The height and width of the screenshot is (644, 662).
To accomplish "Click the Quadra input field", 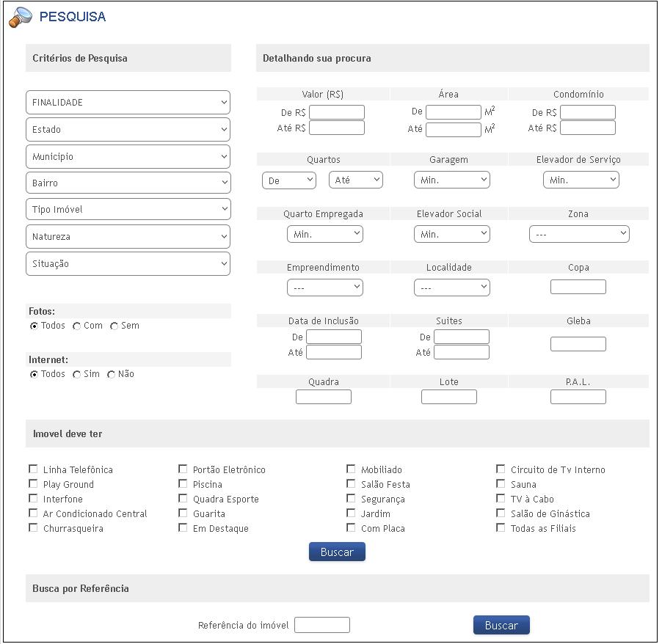I will point(324,398).
